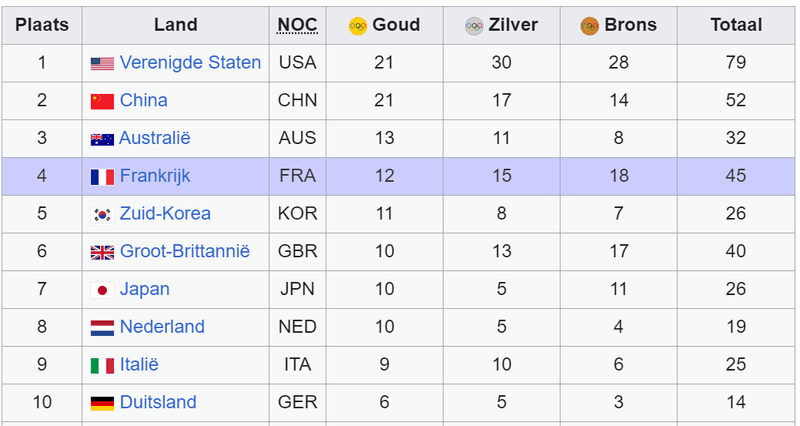Click the bronze medal icon in header

pyautogui.click(x=590, y=26)
